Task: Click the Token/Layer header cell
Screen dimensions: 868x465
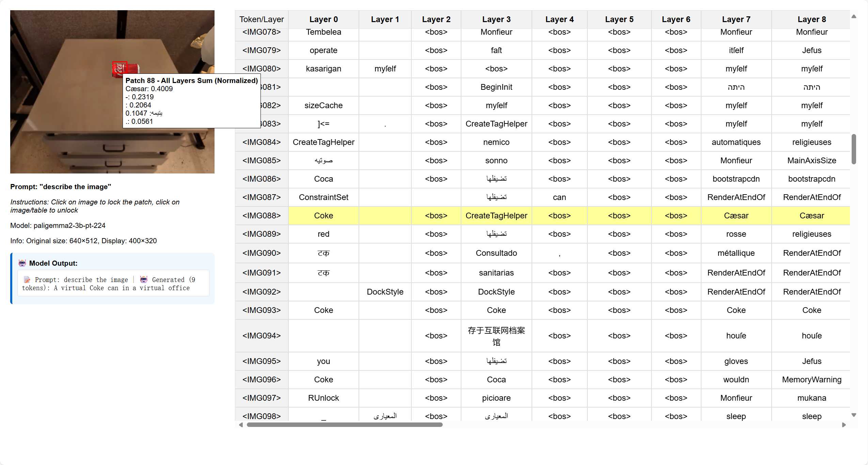Action: pyautogui.click(x=261, y=19)
